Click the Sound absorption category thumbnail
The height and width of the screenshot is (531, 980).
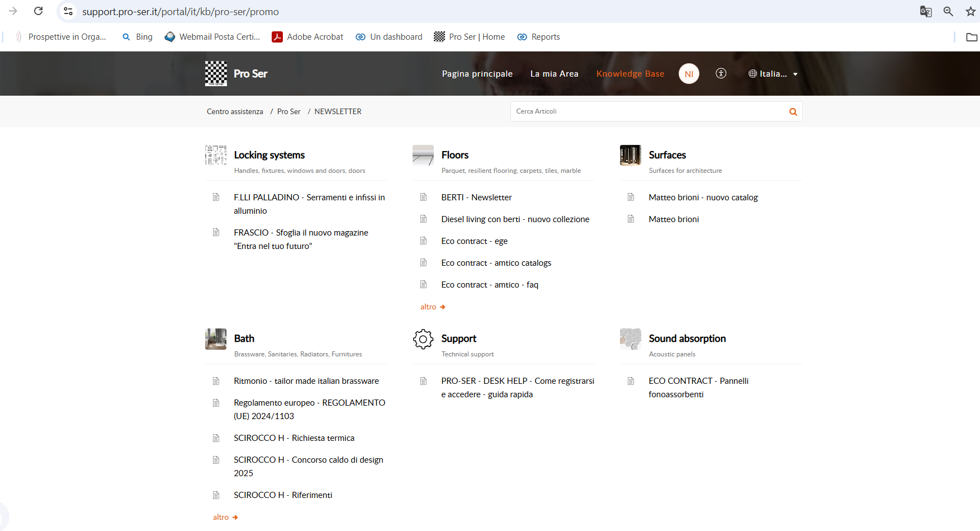[630, 339]
